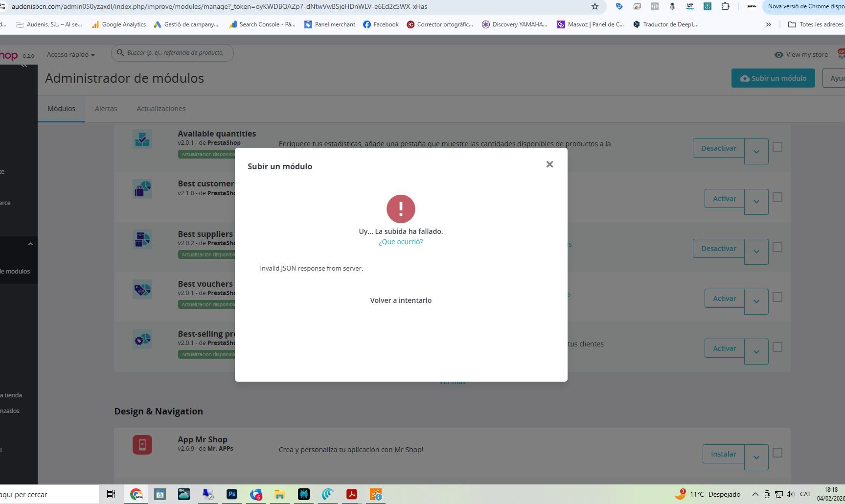
Task: Switch to the Alertas tab
Action: [106, 109]
